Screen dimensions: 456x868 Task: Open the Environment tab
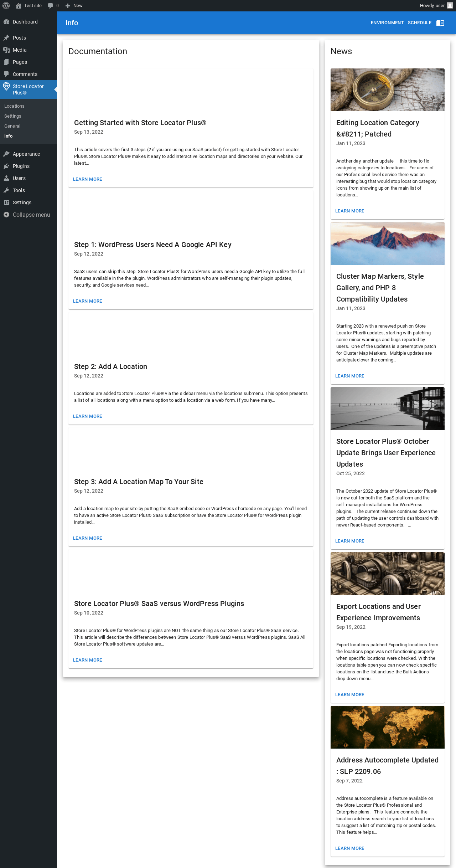(387, 23)
